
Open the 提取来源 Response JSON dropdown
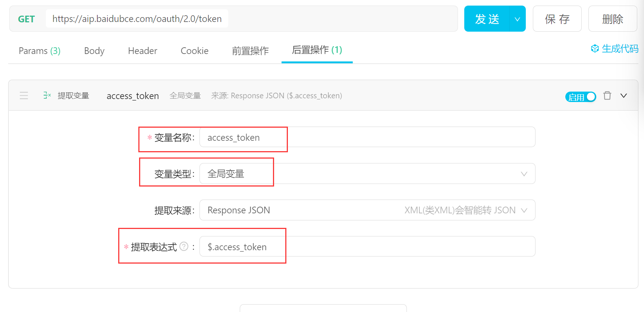coord(367,210)
